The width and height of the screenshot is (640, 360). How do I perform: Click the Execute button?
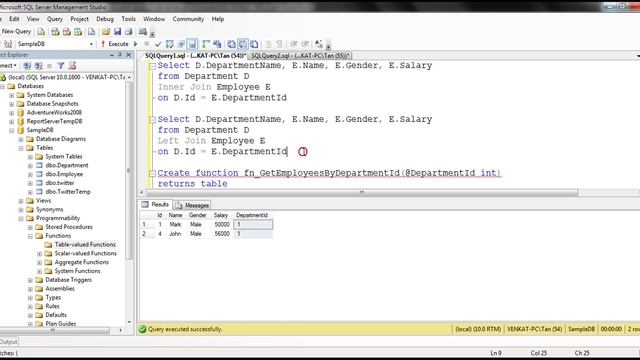pos(114,44)
